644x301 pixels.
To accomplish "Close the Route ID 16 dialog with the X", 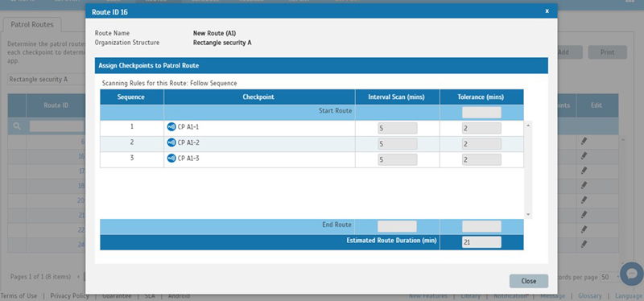I will (547, 11).
